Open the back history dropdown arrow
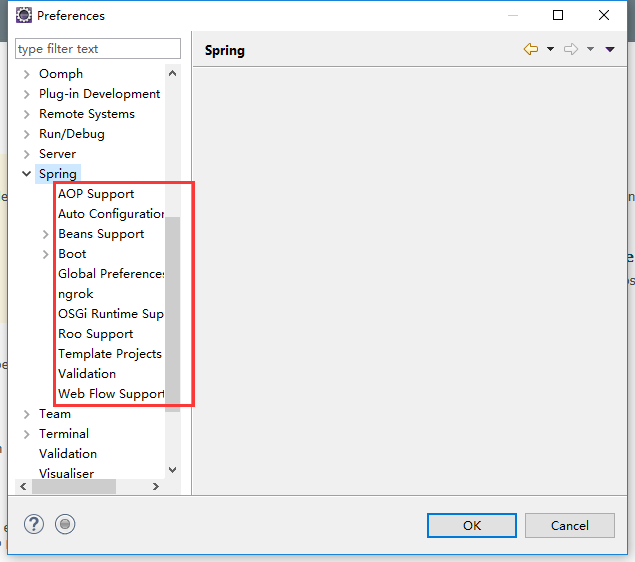The image size is (635, 562). coord(550,49)
